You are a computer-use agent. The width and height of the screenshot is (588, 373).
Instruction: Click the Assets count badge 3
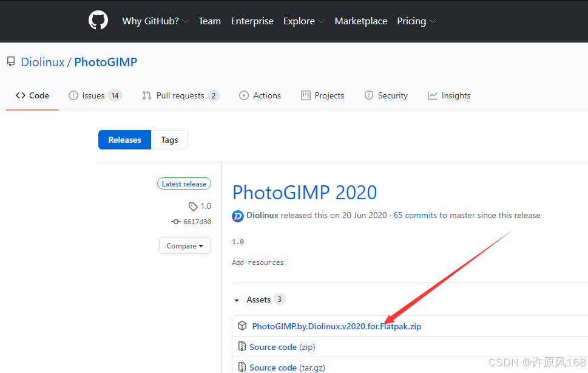[x=279, y=299]
